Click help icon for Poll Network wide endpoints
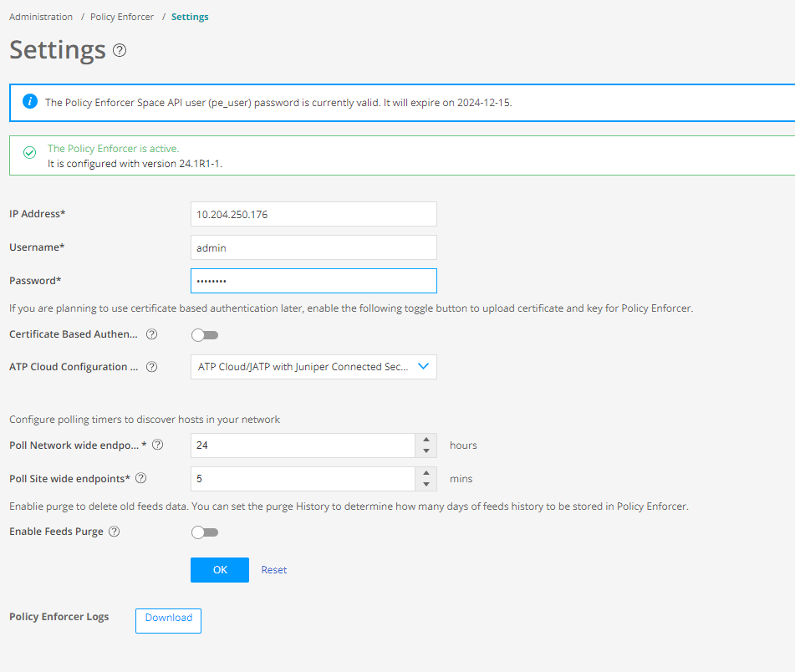The height and width of the screenshot is (672, 795). [x=157, y=445]
